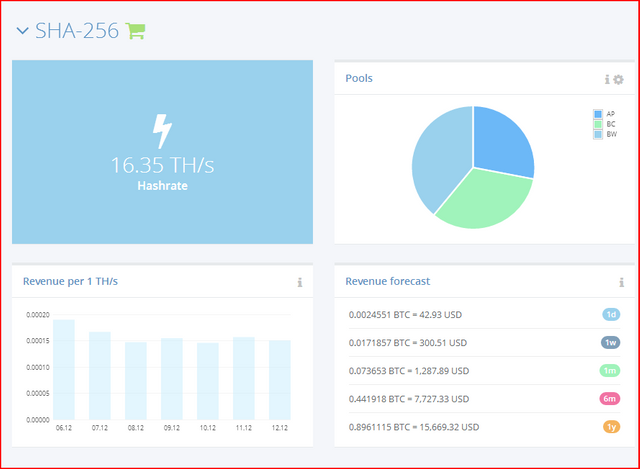
Task: Click the 12.12 revenue bar
Action: [x=280, y=380]
